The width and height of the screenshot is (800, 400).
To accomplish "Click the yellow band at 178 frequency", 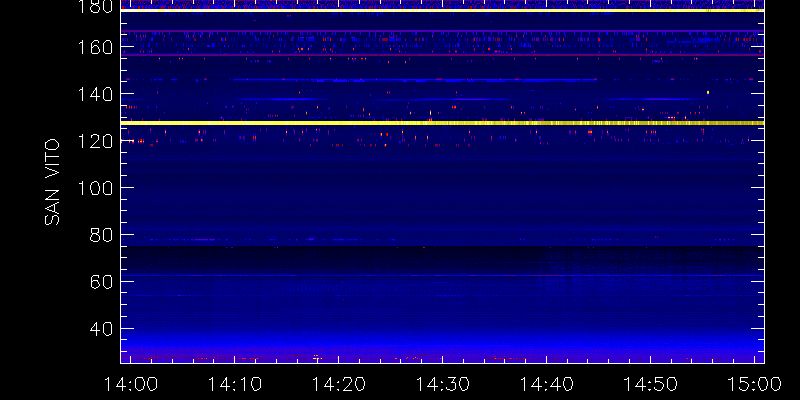I will click(442, 10).
